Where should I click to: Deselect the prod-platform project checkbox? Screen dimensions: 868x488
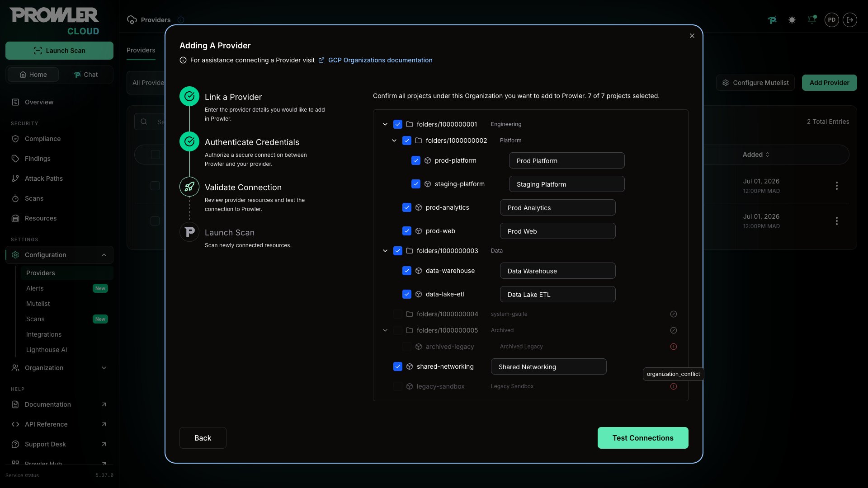tap(415, 160)
